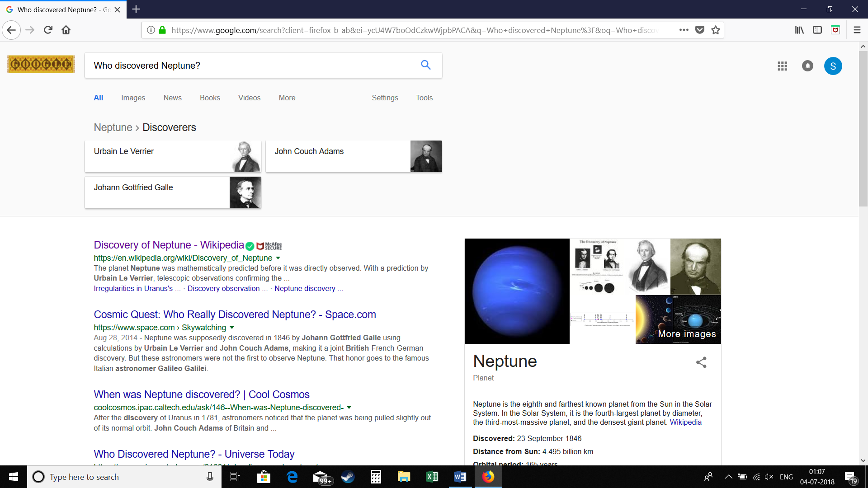
Task: Open search Settings menu
Action: coord(385,98)
